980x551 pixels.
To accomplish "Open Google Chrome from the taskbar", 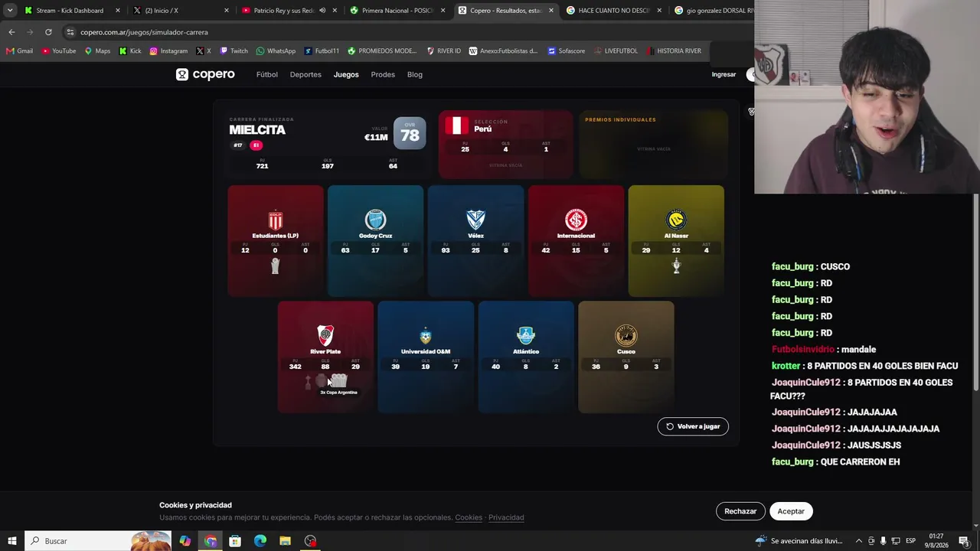I will coord(211,541).
